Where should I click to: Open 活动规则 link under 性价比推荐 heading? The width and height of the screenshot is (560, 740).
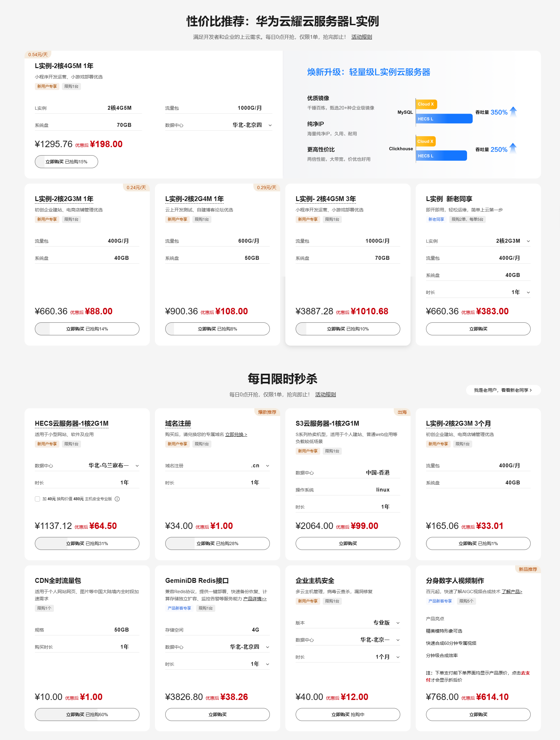pos(361,37)
